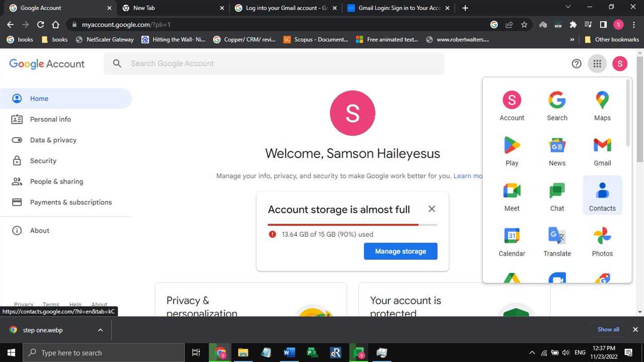Click the Search Google Account field
The height and width of the screenshot is (362, 644).
tap(274, 63)
